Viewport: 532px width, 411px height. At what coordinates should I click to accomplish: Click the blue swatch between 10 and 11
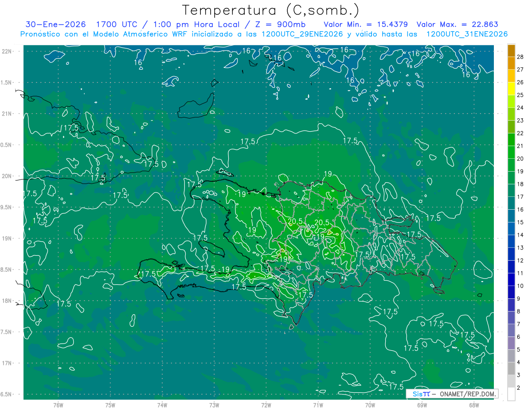coord(511,279)
